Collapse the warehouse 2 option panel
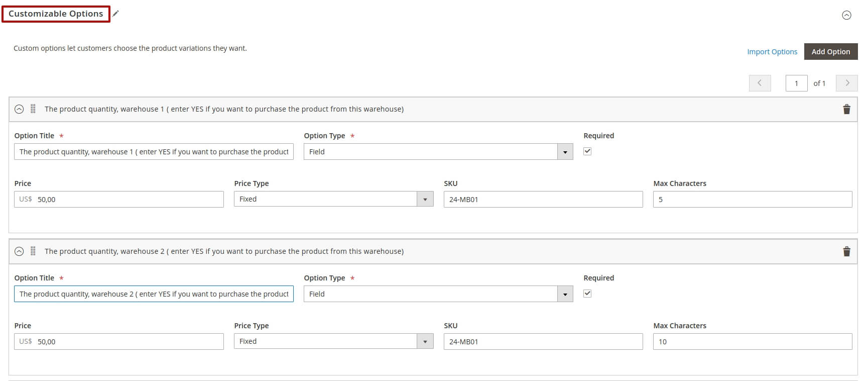The height and width of the screenshot is (381, 868). [x=19, y=251]
